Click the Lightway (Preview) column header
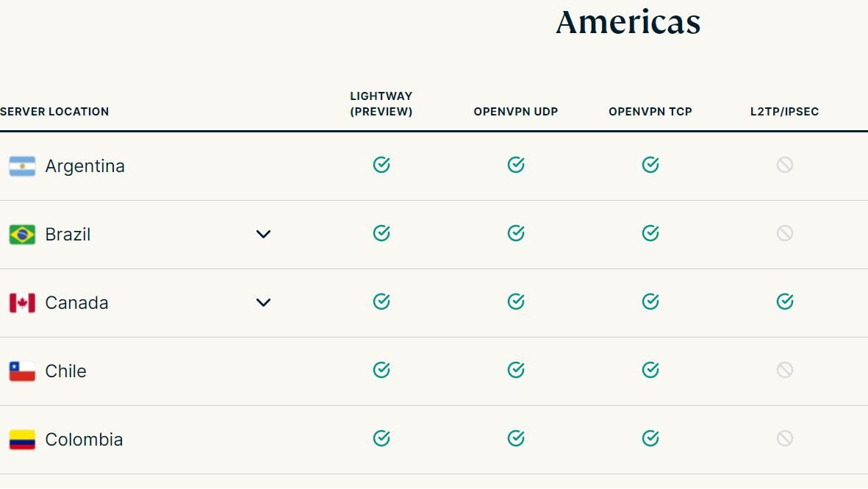The height and width of the screenshot is (489, 868). coord(381,104)
